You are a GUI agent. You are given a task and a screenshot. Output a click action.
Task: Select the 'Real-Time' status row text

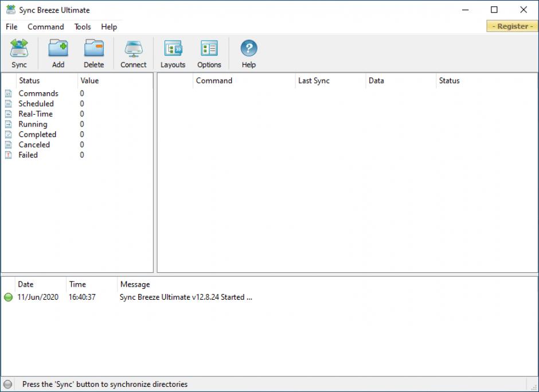36,114
